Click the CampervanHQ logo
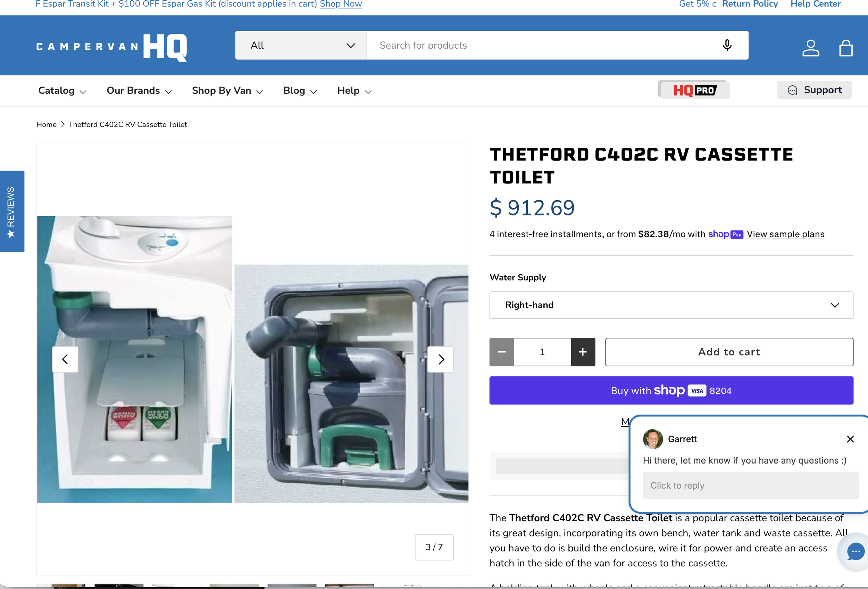Image resolution: width=868 pixels, height=589 pixels. coord(111,47)
